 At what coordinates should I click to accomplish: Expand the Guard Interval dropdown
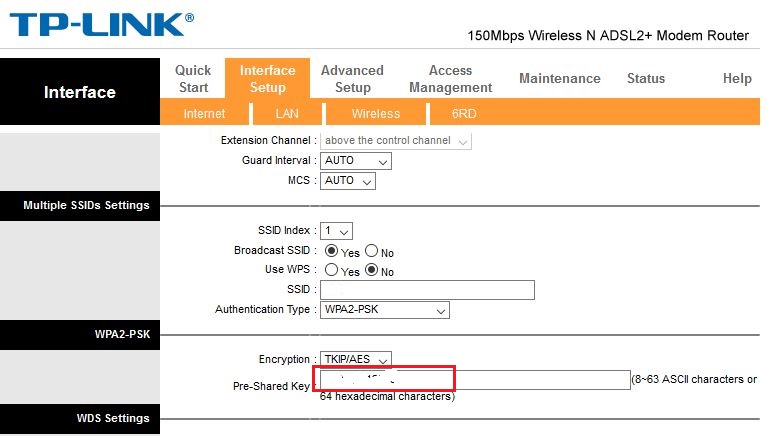coord(356,161)
